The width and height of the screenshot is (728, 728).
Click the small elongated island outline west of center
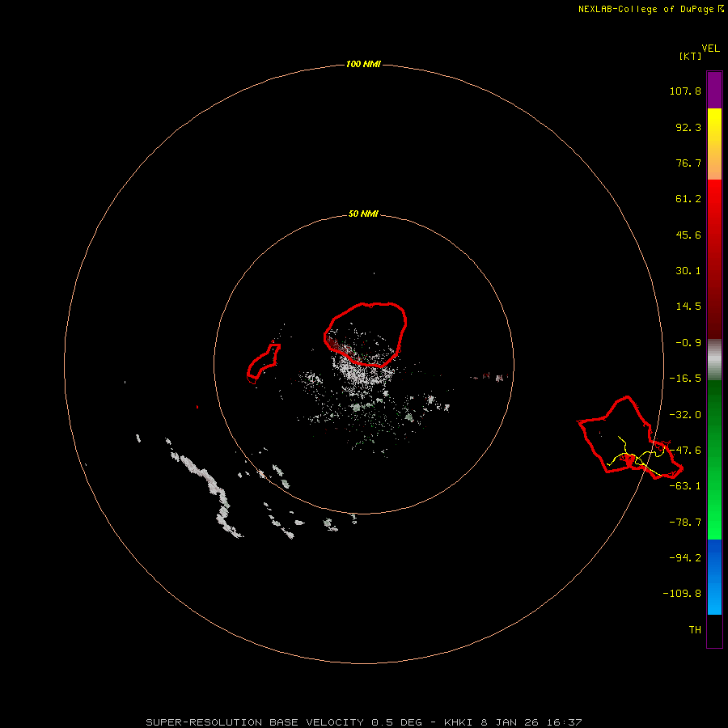click(264, 362)
